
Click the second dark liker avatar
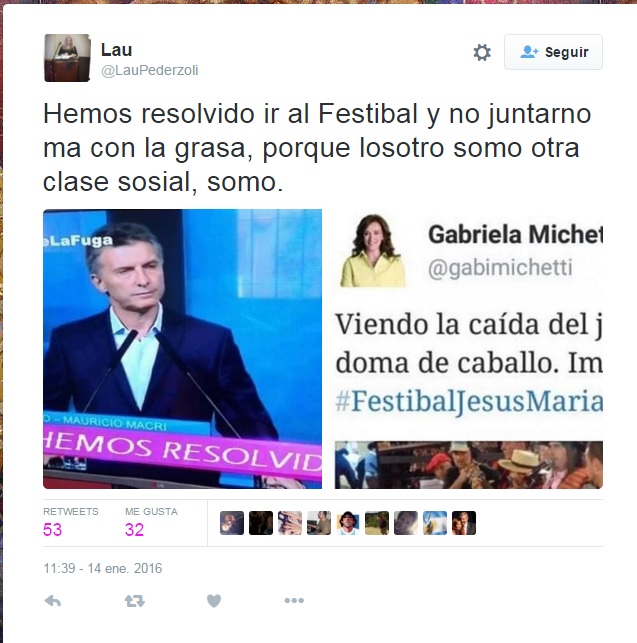click(x=261, y=523)
